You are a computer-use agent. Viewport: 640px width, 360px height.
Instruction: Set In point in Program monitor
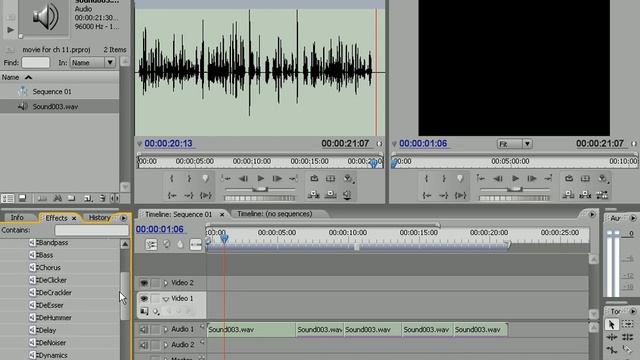[427, 179]
